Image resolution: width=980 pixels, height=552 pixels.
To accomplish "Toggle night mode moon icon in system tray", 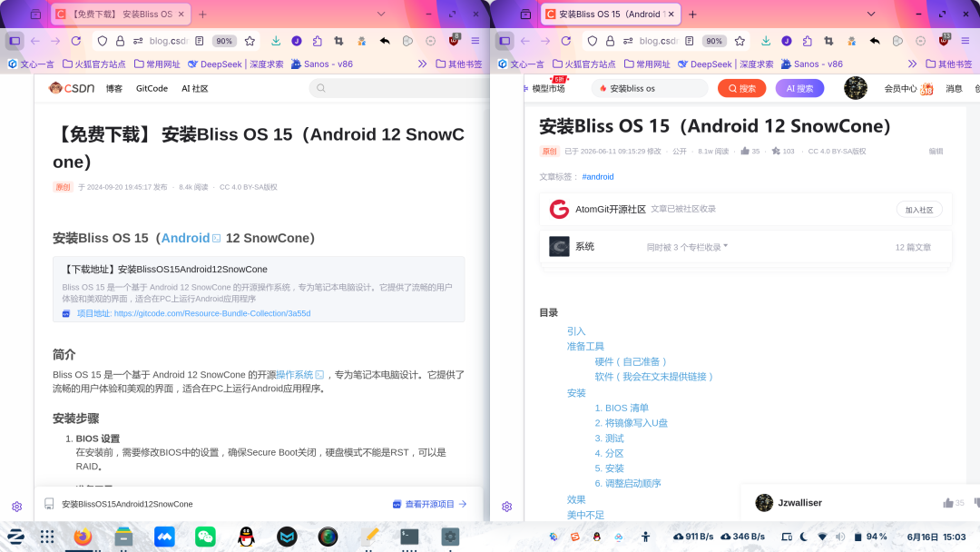I will pyautogui.click(x=804, y=537).
